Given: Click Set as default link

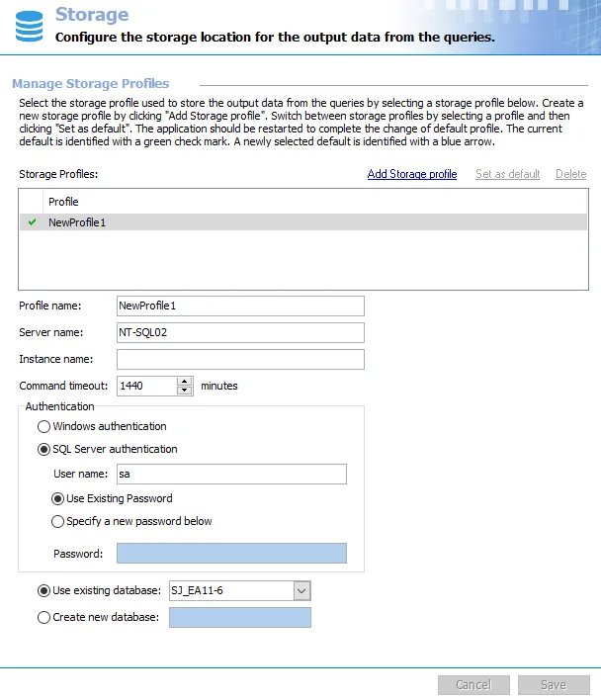Looking at the screenshot, I should [507, 174].
